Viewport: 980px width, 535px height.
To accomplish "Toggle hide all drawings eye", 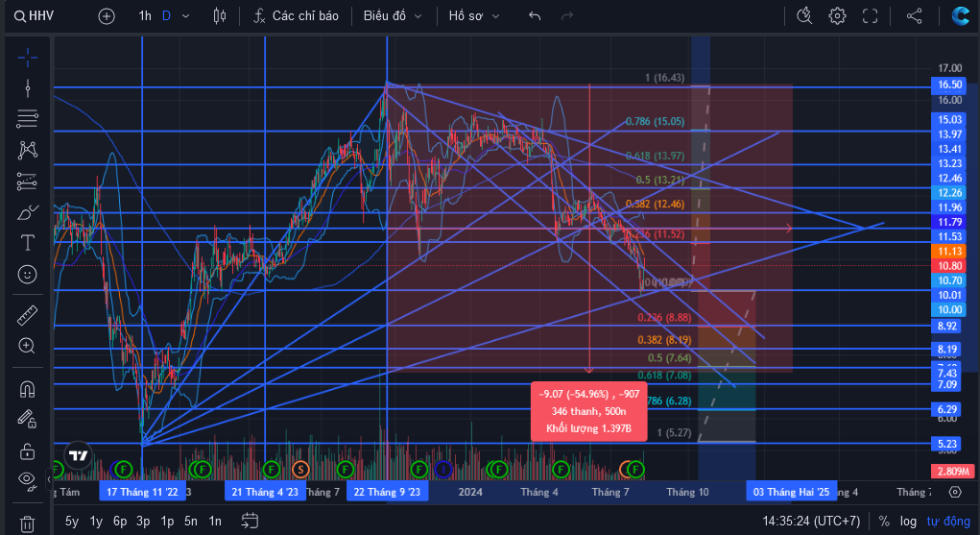I will click(x=28, y=480).
